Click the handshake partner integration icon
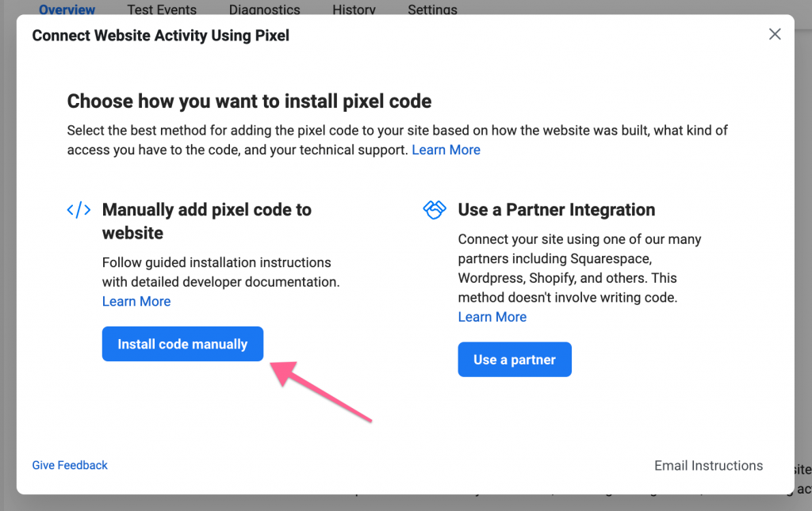 pyautogui.click(x=435, y=210)
